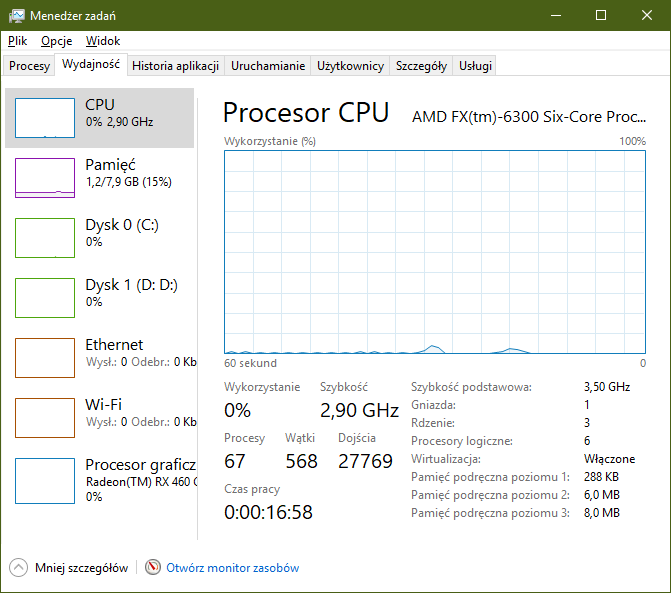Select the Pamięć memory graph thumbnail
This screenshot has height=593, width=671.
pyautogui.click(x=45, y=178)
